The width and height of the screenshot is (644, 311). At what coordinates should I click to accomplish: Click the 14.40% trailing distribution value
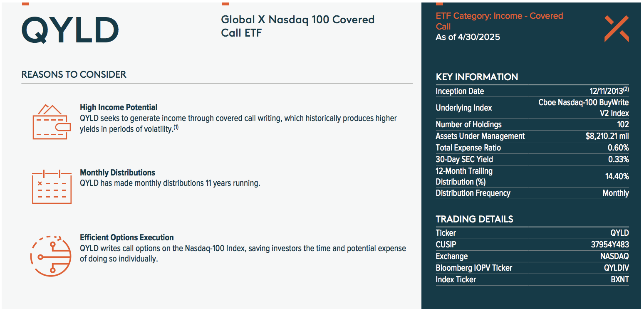pos(617,176)
